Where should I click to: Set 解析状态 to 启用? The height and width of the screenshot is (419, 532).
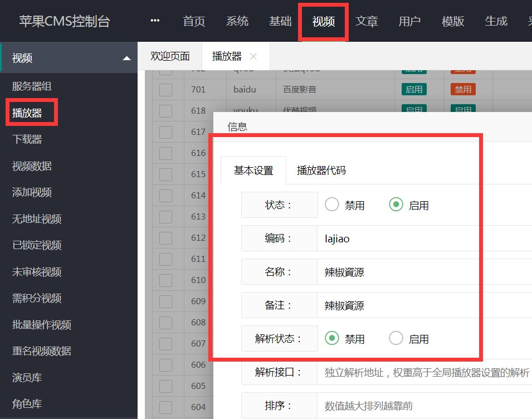point(396,338)
